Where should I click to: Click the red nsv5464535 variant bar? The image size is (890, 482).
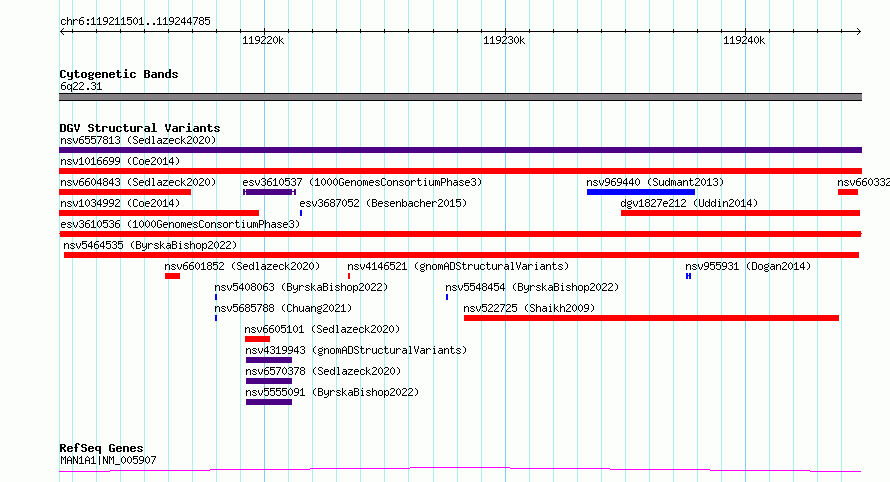click(461, 255)
